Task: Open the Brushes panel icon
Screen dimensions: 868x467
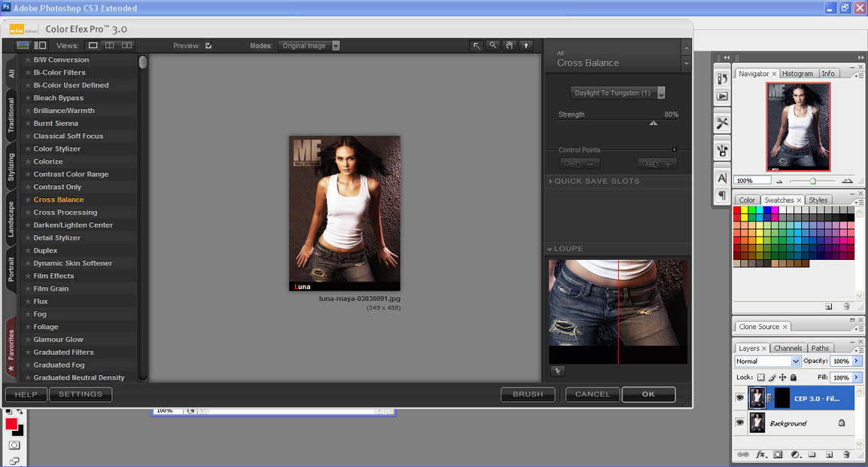Action: 723,150
